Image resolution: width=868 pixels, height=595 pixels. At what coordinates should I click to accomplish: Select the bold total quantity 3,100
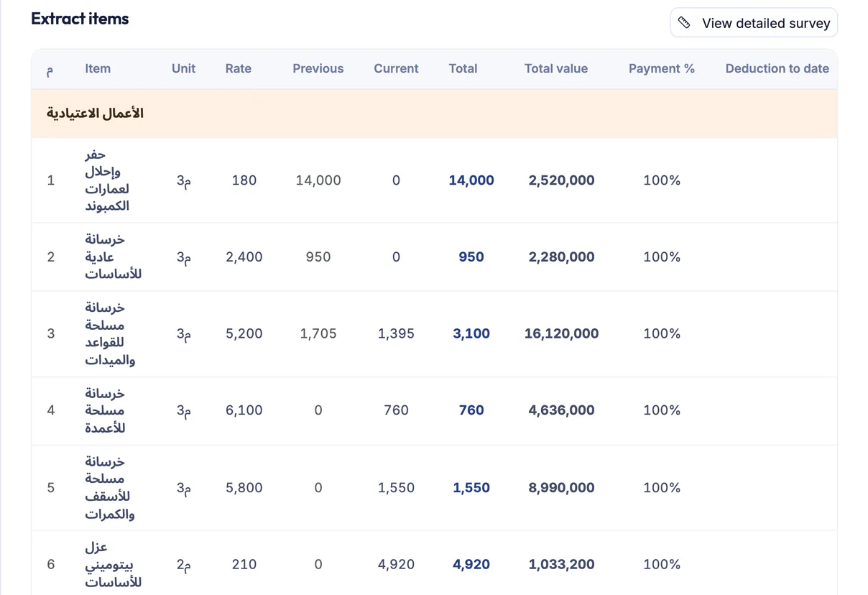tap(471, 333)
